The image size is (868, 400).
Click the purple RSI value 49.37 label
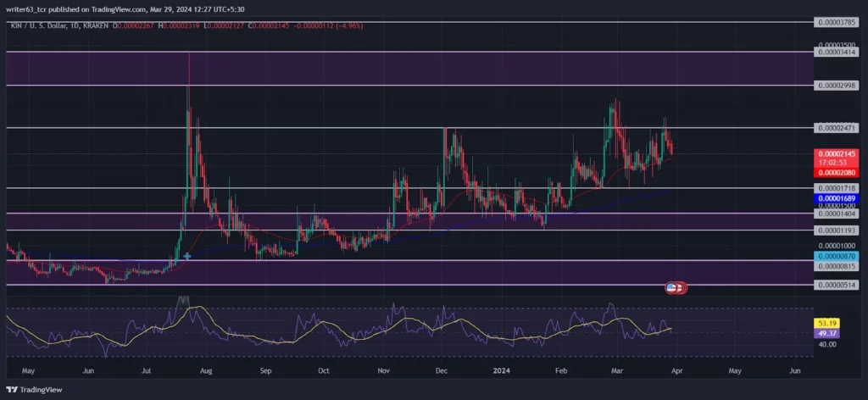826,333
